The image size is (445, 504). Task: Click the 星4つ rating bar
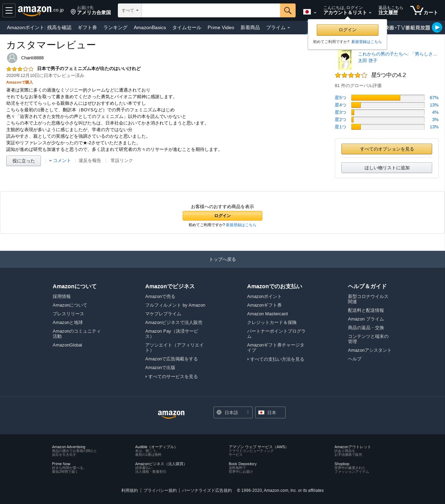pyautogui.click(x=388, y=105)
